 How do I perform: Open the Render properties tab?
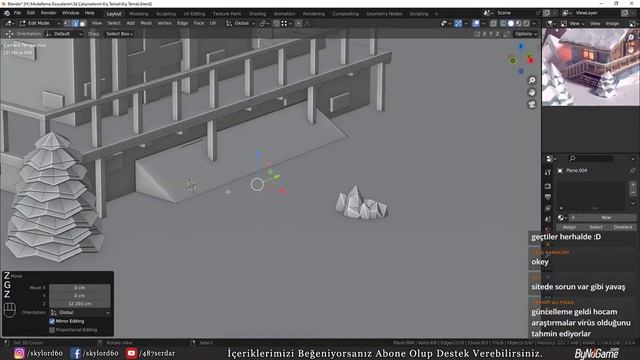(x=548, y=186)
